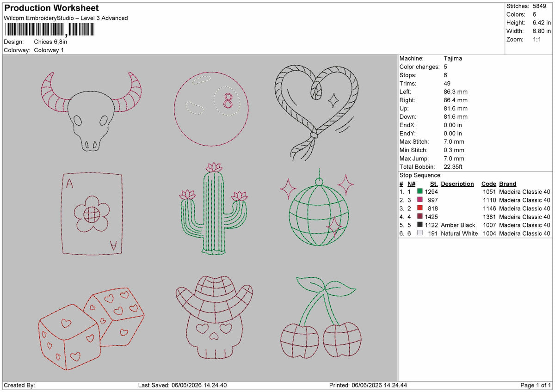
Task: Select the height value '6.42 in'
Action: point(542,23)
